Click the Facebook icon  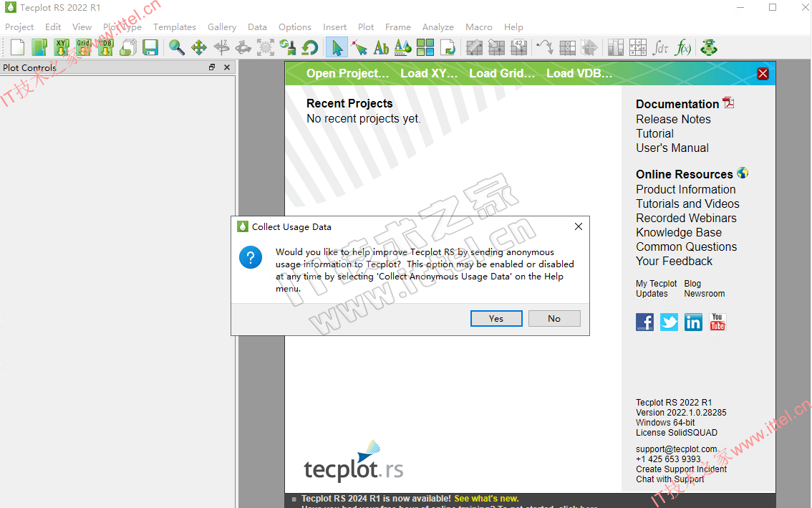pos(644,322)
